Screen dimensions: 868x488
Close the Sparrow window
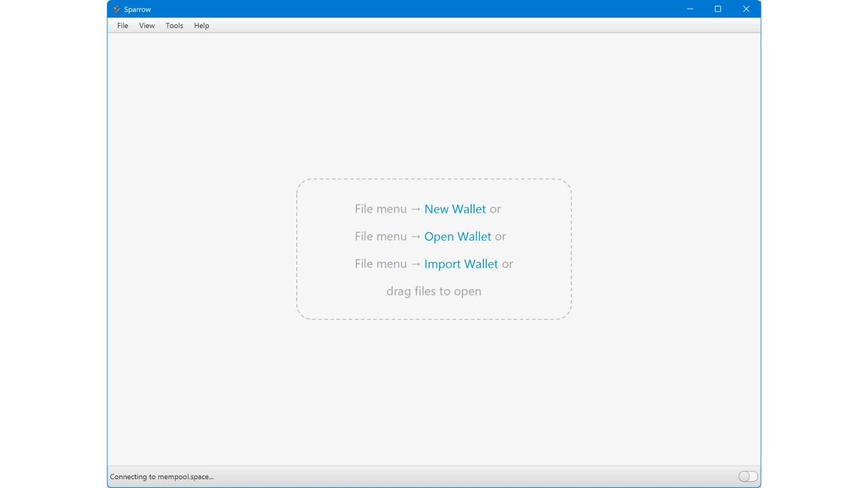[746, 9]
